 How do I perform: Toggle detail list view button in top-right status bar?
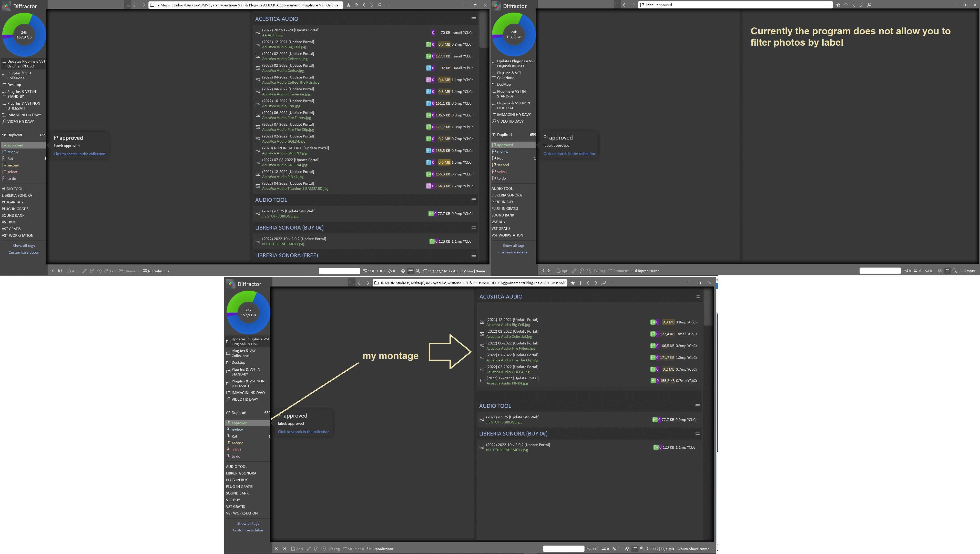947,271
